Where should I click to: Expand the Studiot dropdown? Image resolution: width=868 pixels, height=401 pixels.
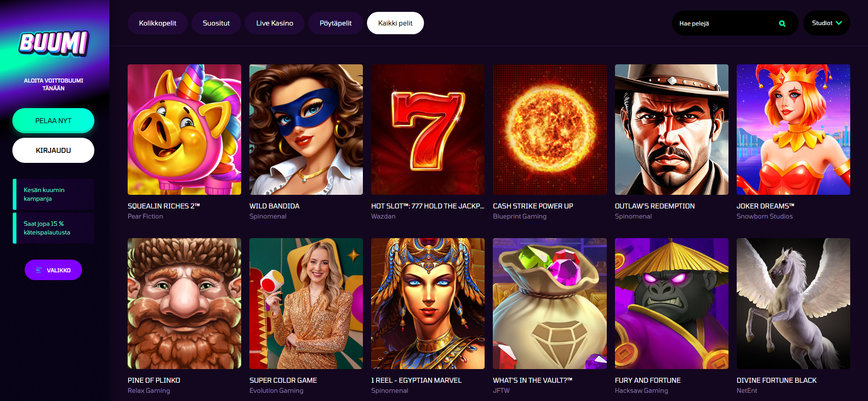(826, 23)
